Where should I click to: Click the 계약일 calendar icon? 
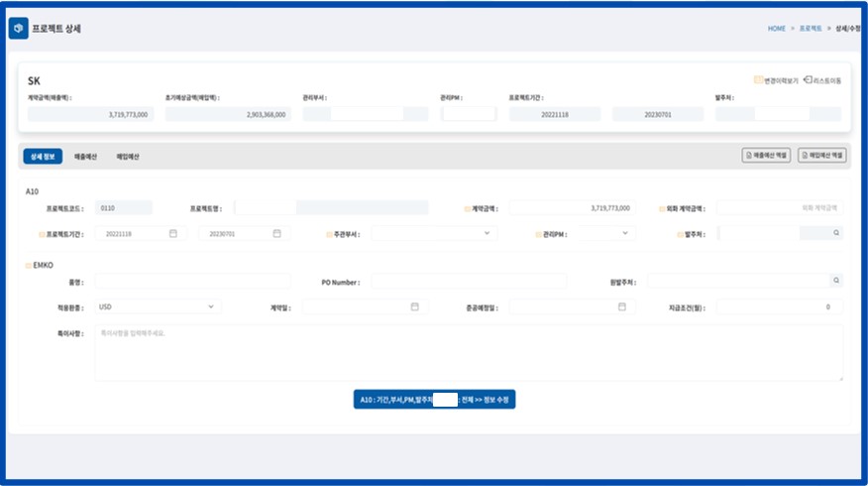pos(414,306)
